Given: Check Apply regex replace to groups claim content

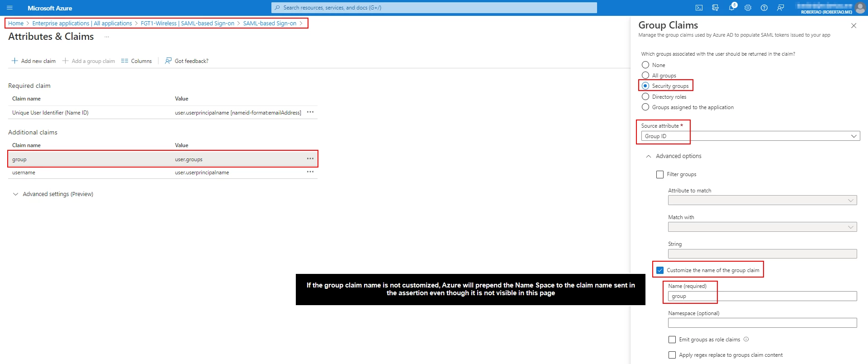Looking at the screenshot, I should (672, 355).
